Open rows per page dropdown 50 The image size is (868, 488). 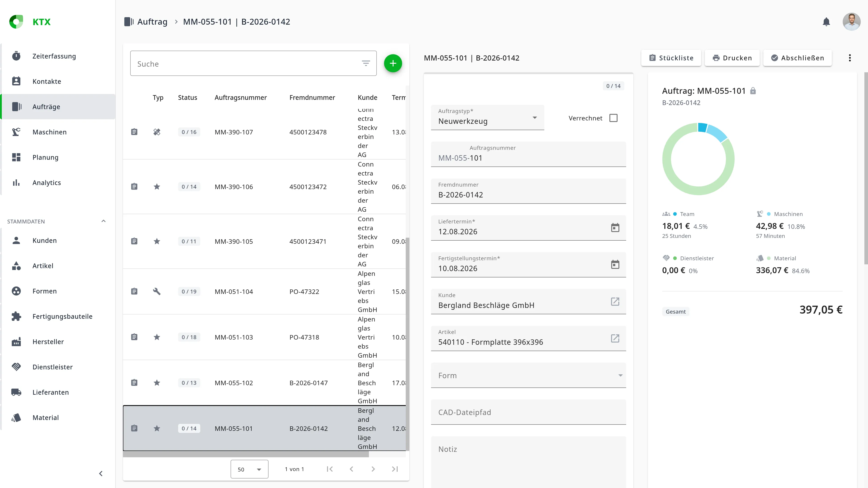pos(249,469)
